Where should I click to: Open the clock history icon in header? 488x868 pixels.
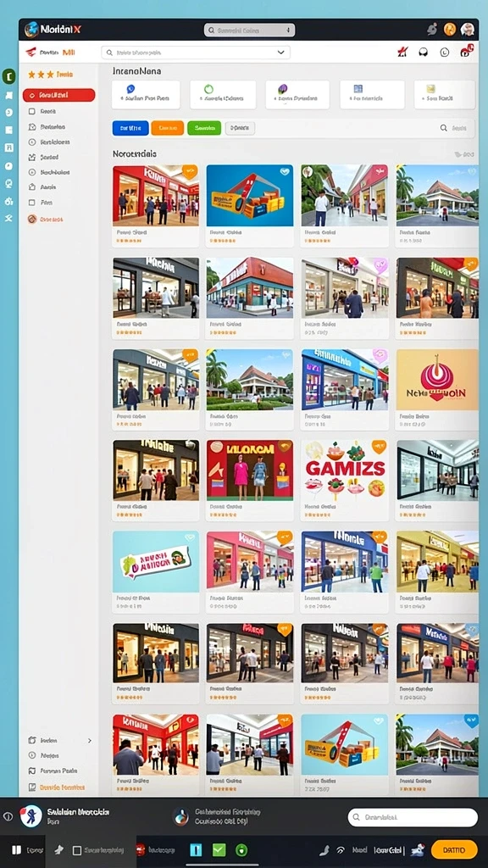click(444, 53)
